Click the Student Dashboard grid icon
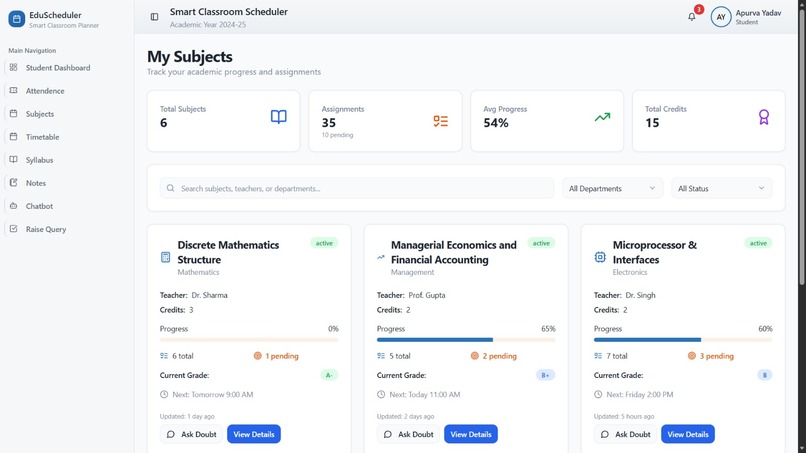The image size is (806, 453). pyautogui.click(x=13, y=67)
